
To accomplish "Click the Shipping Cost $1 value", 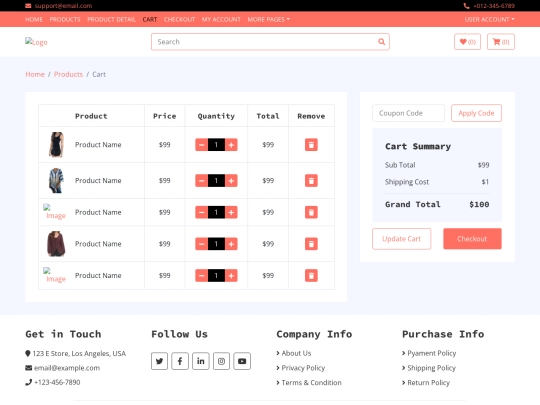I will pyautogui.click(x=485, y=182).
